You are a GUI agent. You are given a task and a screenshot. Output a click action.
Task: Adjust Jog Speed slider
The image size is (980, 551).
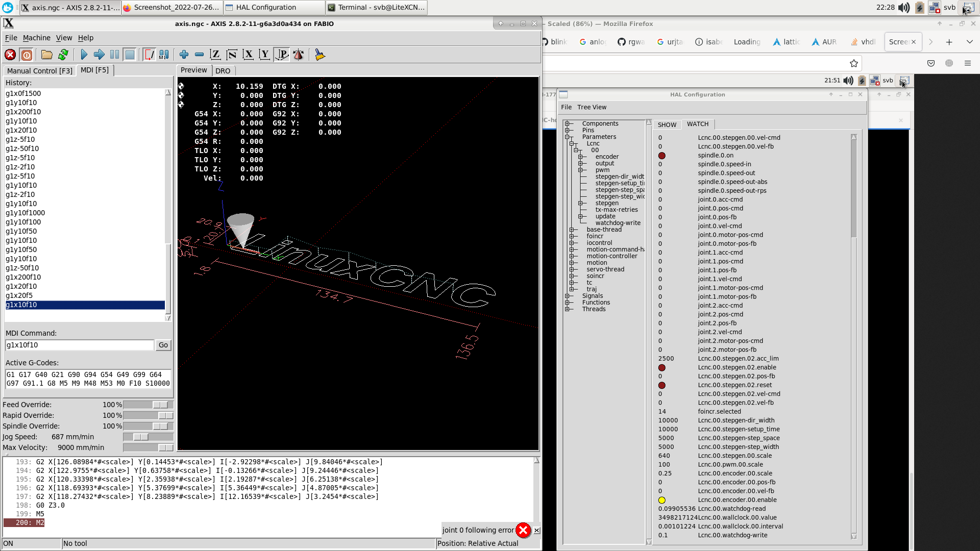(x=141, y=437)
